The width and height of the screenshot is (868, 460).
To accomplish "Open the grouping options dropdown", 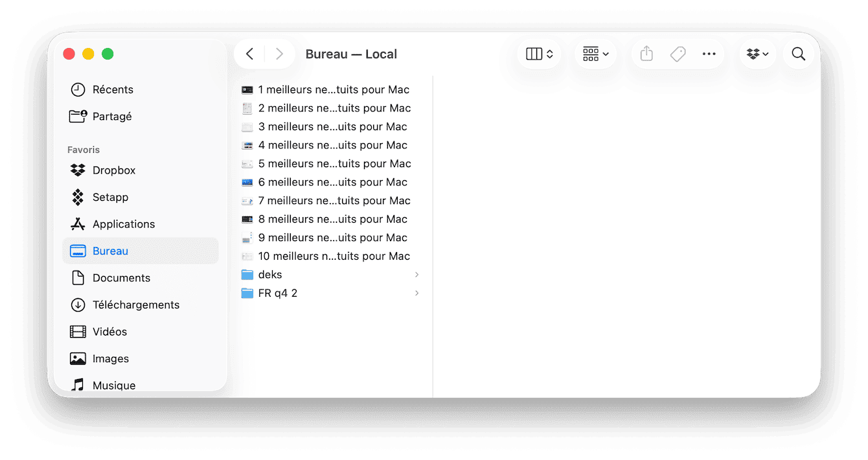I will (x=595, y=54).
